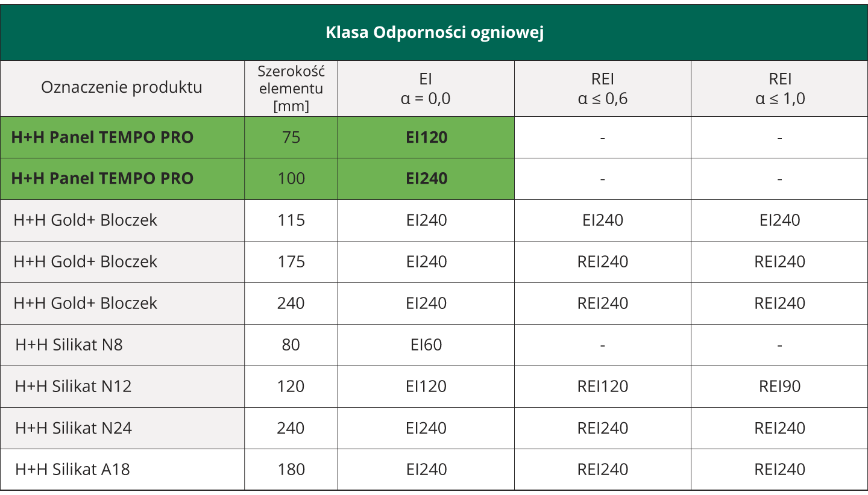The height and width of the screenshot is (495, 868).
Task: Select the EI60 cell for Silikat N8
Action: tap(427, 345)
